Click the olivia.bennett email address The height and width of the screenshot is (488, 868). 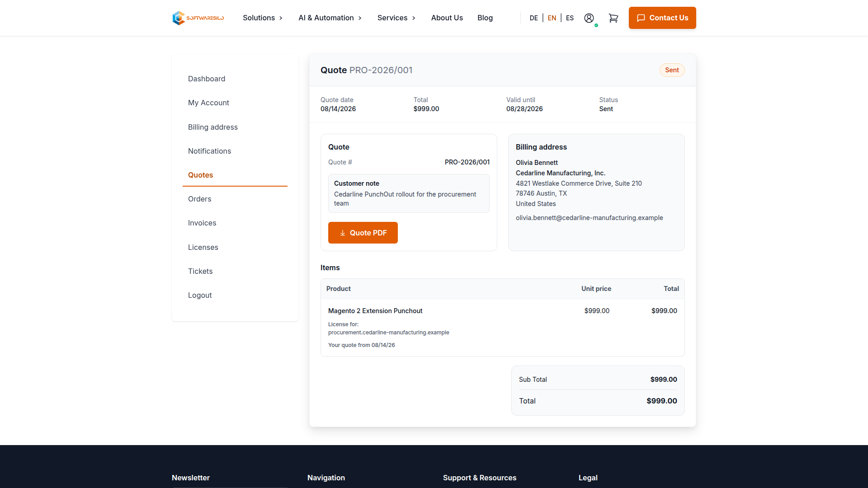pos(590,218)
